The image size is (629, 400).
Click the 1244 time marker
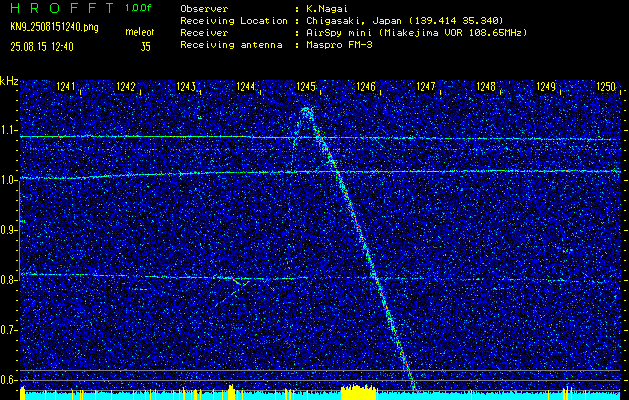point(246,87)
